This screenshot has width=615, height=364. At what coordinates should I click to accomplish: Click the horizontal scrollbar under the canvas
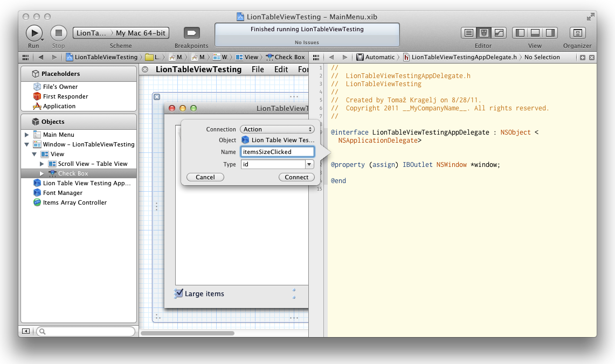click(x=188, y=333)
